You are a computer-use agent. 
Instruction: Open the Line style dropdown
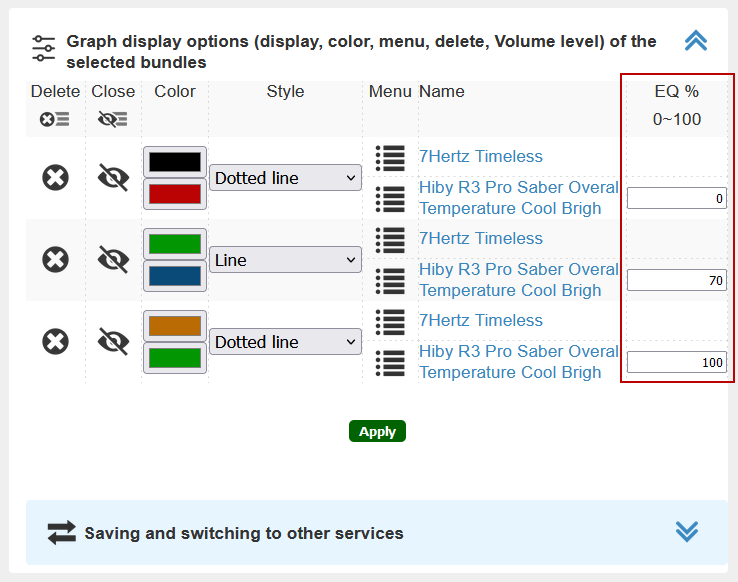click(x=285, y=260)
